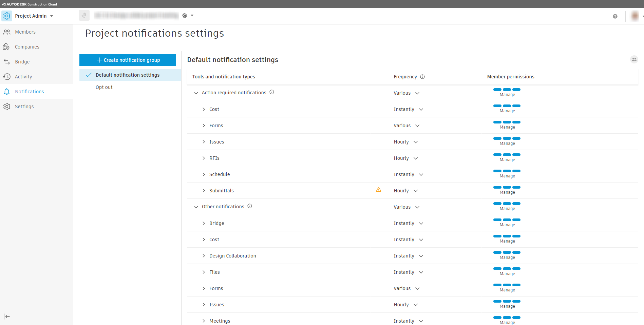The width and height of the screenshot is (644, 325).
Task: Expand the Design Collaboration row
Action: pyautogui.click(x=204, y=256)
